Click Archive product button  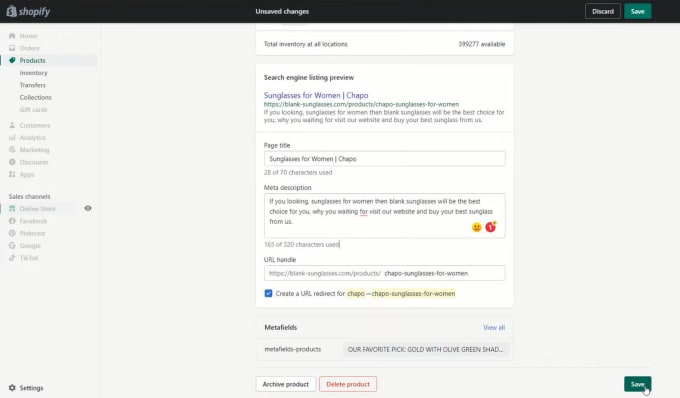point(285,384)
